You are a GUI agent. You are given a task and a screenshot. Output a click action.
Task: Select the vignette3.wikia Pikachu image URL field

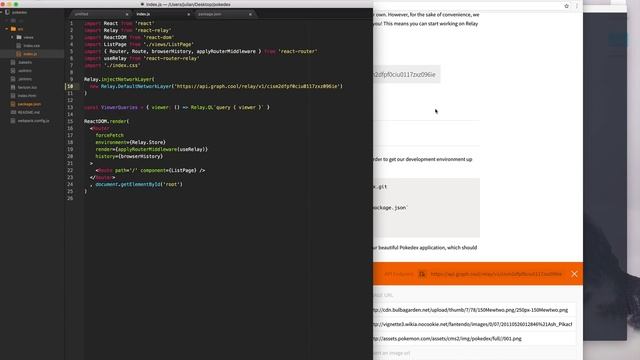tap(473, 324)
